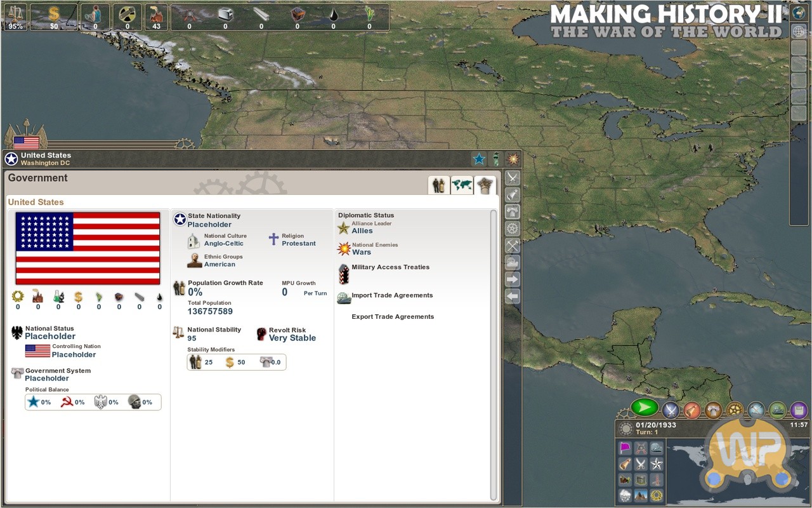Switch to the world map tab
Screen dimensions: 812x508
(462, 185)
